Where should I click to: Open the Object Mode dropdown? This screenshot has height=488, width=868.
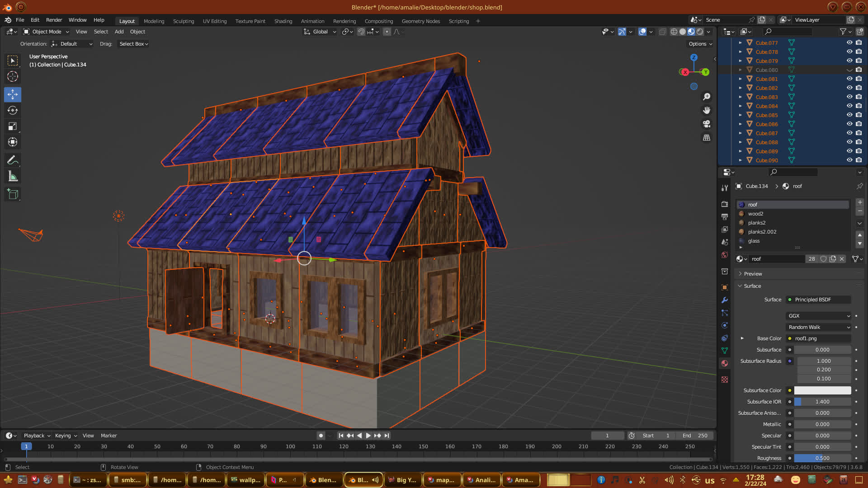point(47,32)
